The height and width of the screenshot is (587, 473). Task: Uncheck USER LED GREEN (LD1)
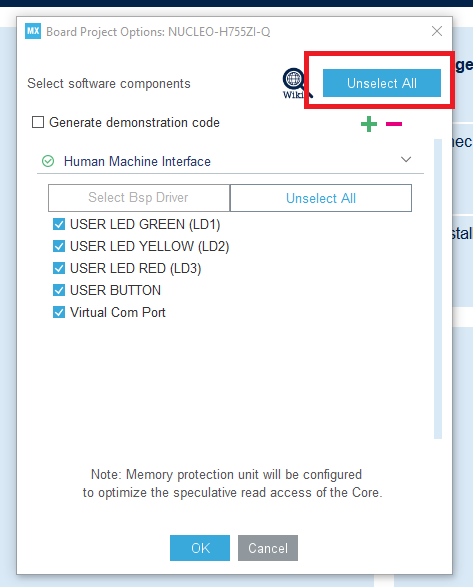coord(59,224)
